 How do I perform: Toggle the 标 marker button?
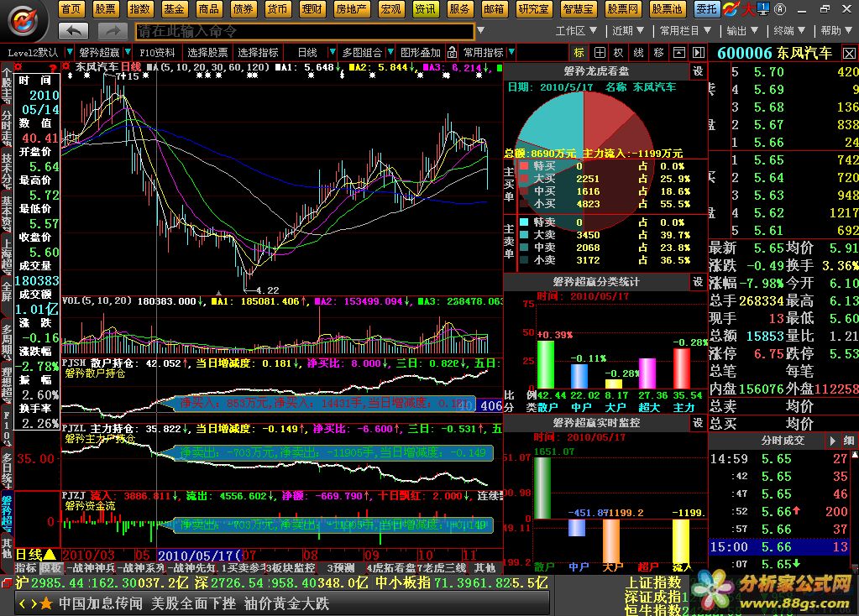point(579,53)
